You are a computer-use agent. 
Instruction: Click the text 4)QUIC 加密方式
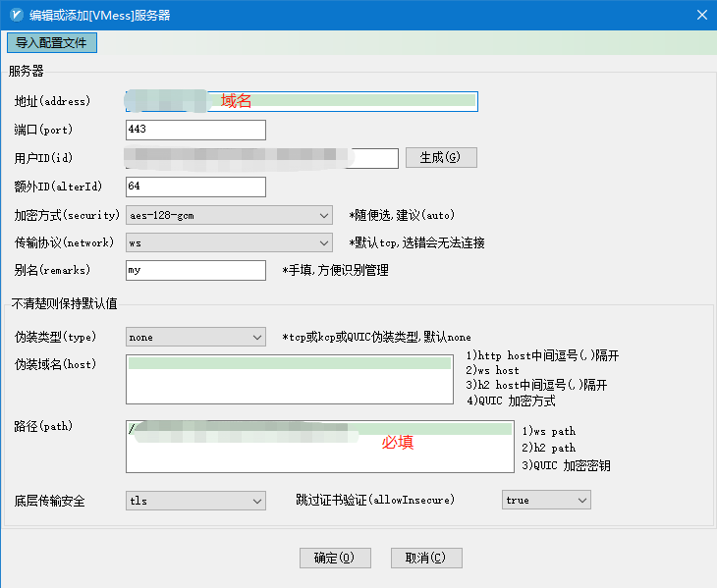click(x=511, y=401)
